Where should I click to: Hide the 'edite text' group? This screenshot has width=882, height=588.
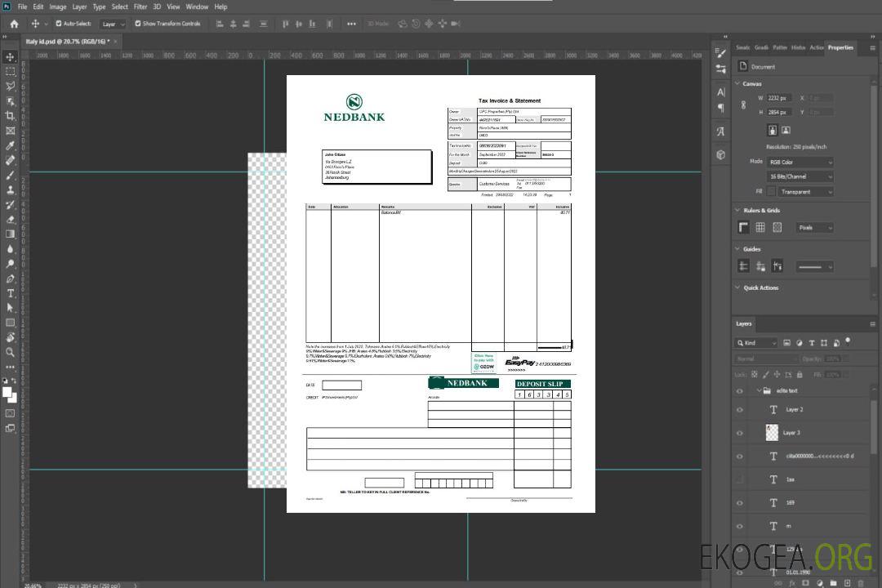tap(740, 391)
